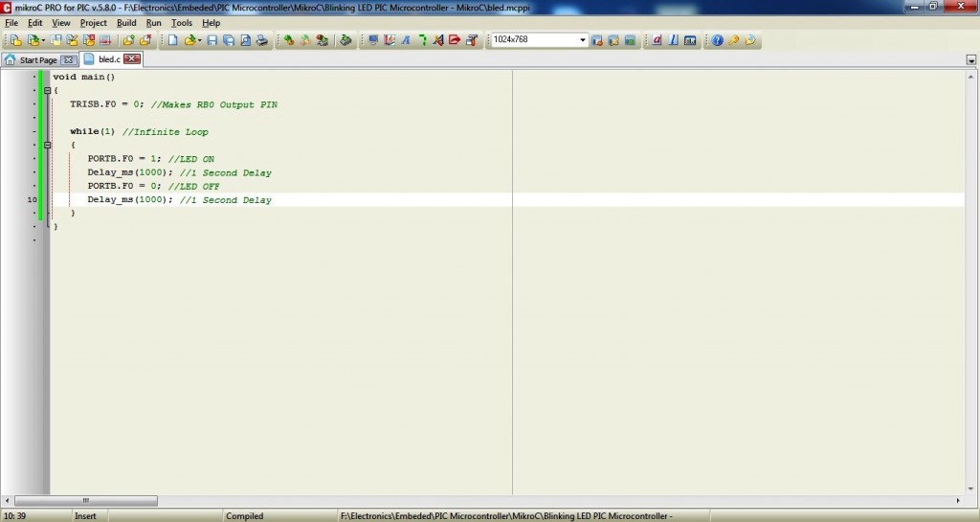Viewport: 980px width, 522px height.
Task: Click the Save All icon
Action: pyautogui.click(x=229, y=40)
